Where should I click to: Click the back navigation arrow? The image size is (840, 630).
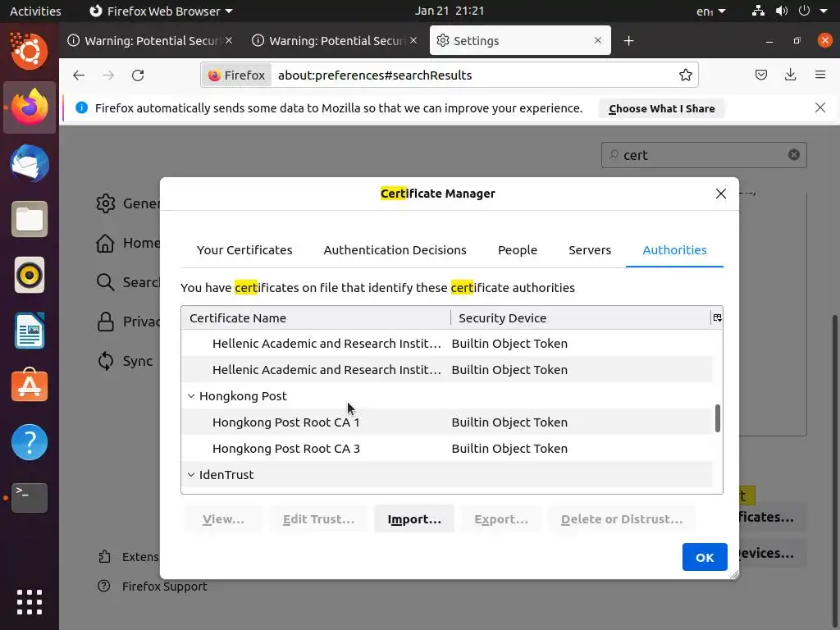(79, 75)
